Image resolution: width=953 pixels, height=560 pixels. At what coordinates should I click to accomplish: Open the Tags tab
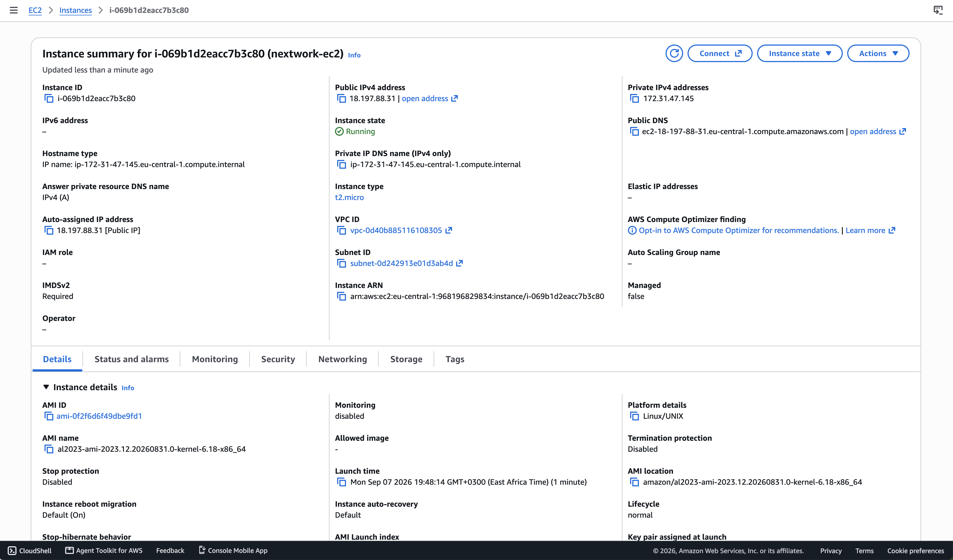pos(455,359)
